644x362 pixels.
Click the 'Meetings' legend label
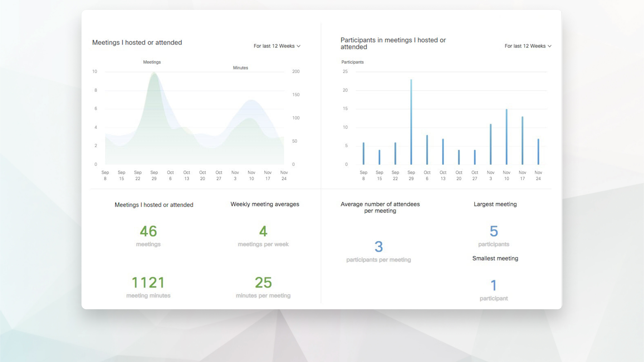point(152,62)
